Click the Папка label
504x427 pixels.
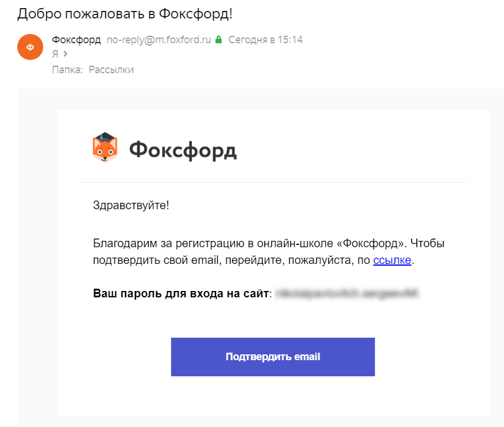coord(67,70)
